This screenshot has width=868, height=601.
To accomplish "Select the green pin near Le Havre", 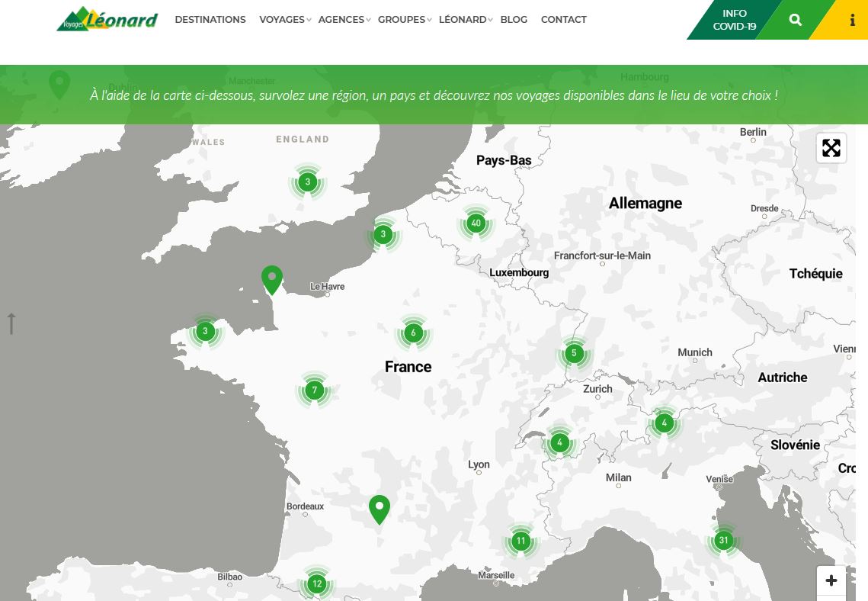I will coord(272,278).
